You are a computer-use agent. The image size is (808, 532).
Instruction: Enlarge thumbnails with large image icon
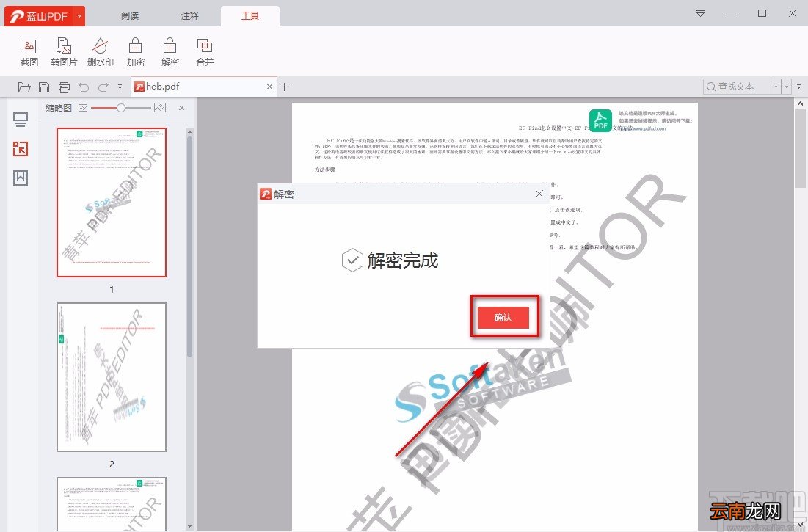[x=160, y=108]
